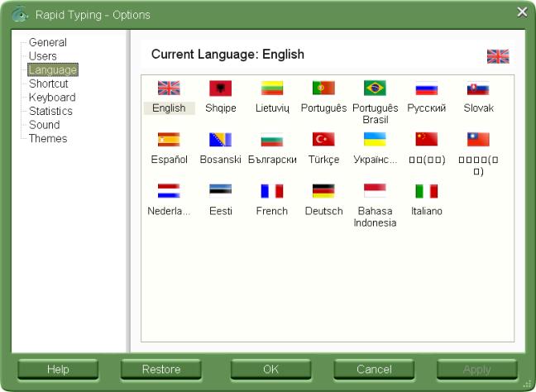The image size is (536, 392).
Task: Pick the Estonian Eesti flag icon
Action: pos(221,191)
